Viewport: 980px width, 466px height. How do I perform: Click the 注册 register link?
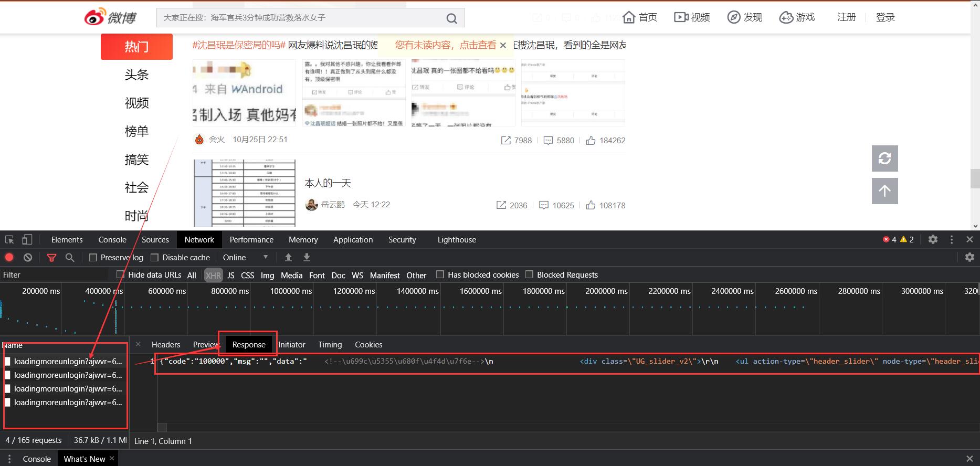(x=847, y=17)
